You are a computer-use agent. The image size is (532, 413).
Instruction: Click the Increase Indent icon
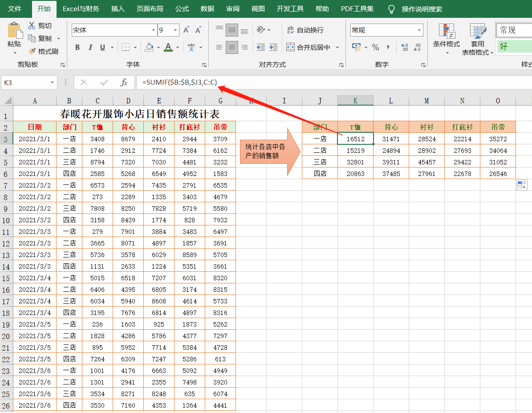pyautogui.click(x=274, y=47)
